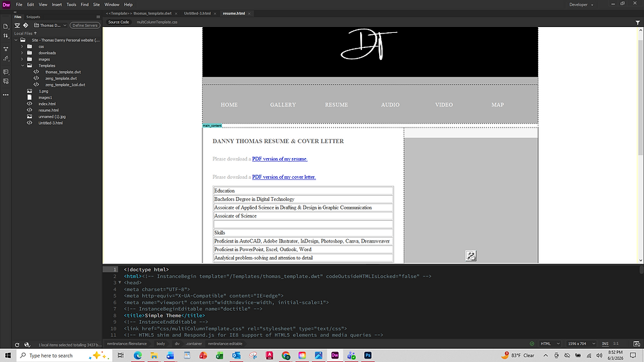Click the connect to remote server icon
The width and height of the screenshot is (644, 362).
tap(17, 26)
